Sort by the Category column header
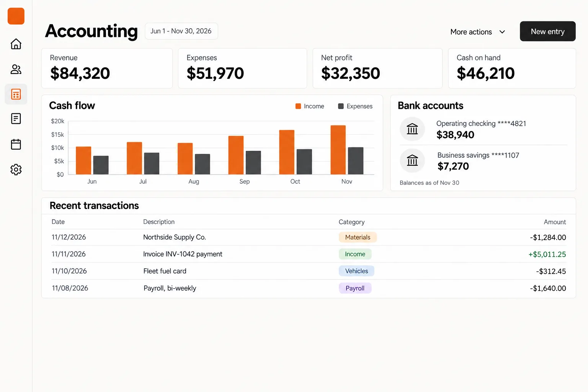 (x=351, y=222)
